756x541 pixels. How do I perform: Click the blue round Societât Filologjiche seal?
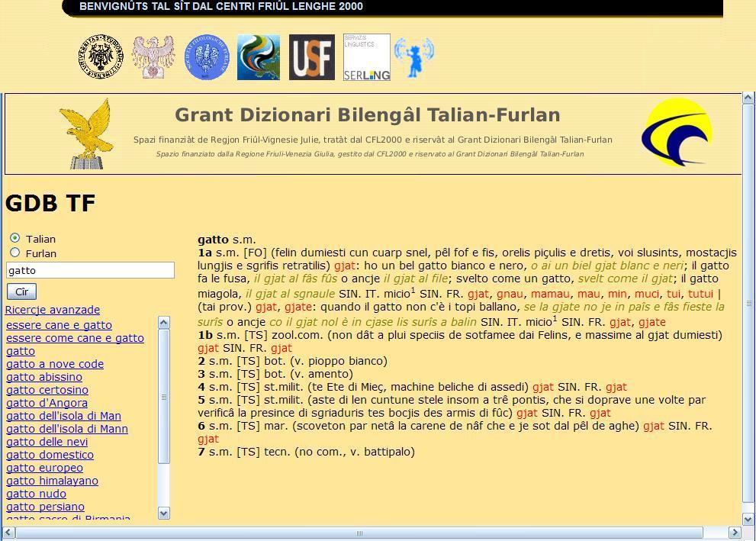pyautogui.click(x=207, y=57)
